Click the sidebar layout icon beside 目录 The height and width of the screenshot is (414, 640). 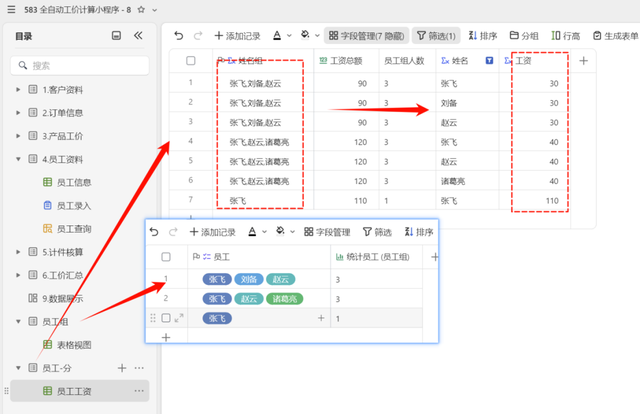click(116, 36)
